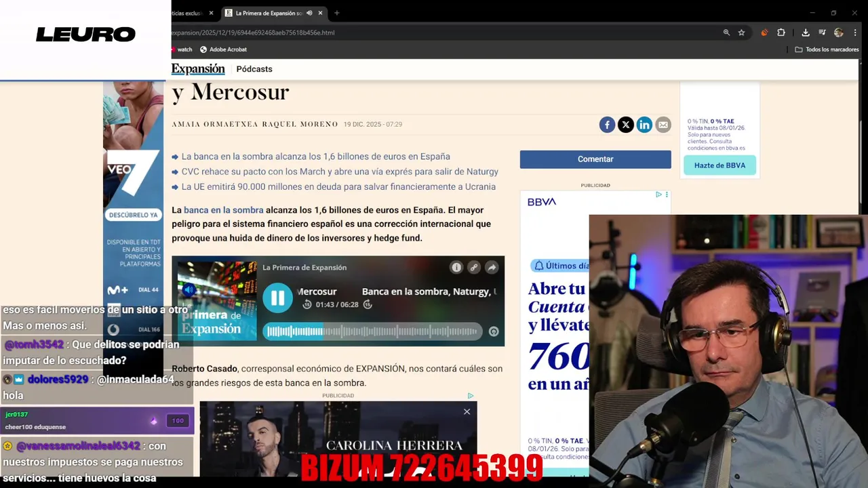This screenshot has height=488, width=868.
Task: Open CVC rehace su pacto headline
Action: coord(340,171)
